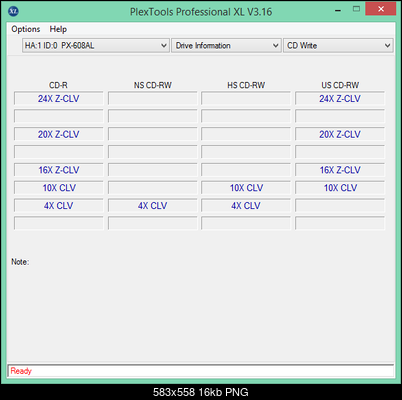Select the CD-R 20X Z-CLV cell

[x=59, y=134]
